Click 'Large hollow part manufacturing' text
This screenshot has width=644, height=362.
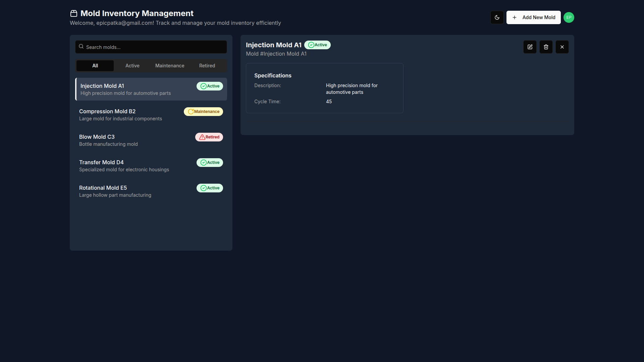[115, 195]
